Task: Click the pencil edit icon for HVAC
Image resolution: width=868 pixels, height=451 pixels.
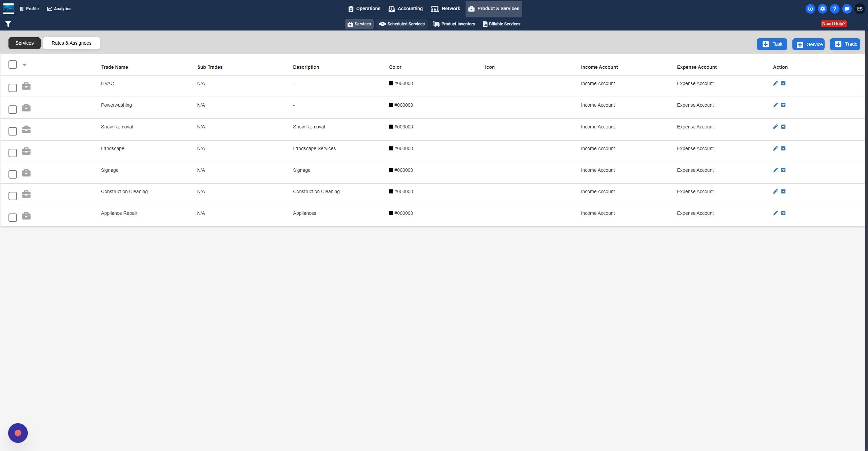Action: point(775,83)
